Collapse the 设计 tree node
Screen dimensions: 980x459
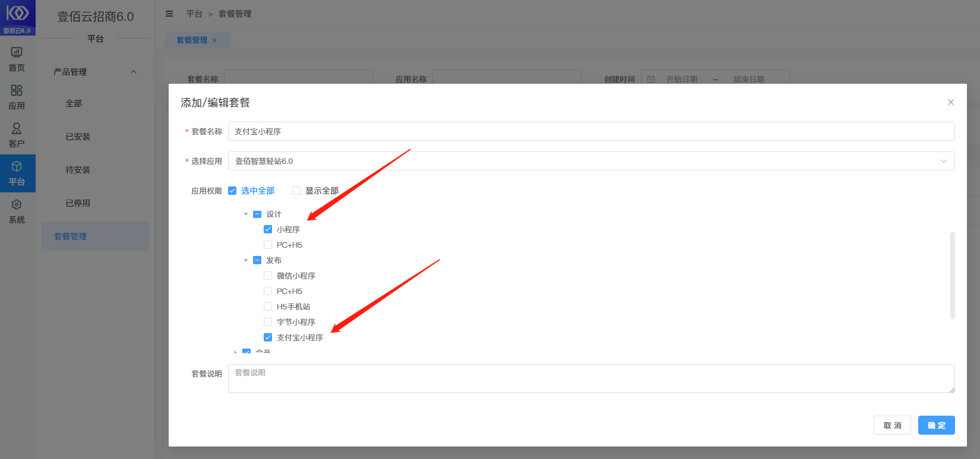[x=246, y=214]
